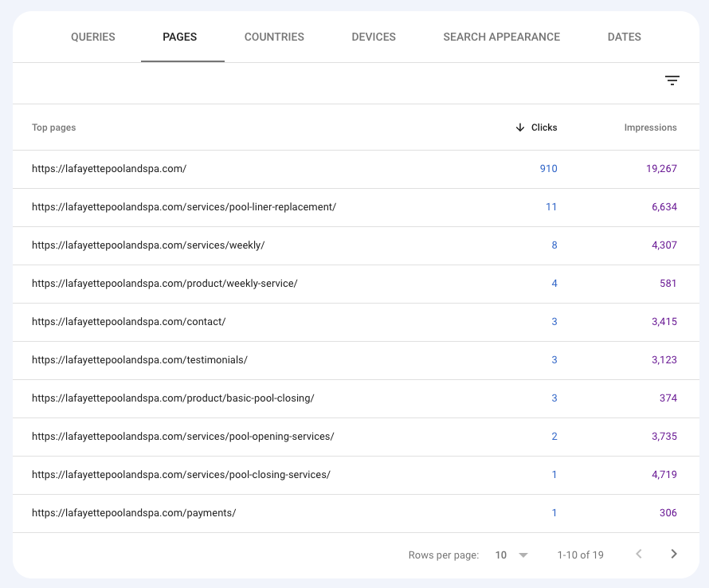
Task: Click the 3,123 impressions value
Action: pyautogui.click(x=664, y=360)
